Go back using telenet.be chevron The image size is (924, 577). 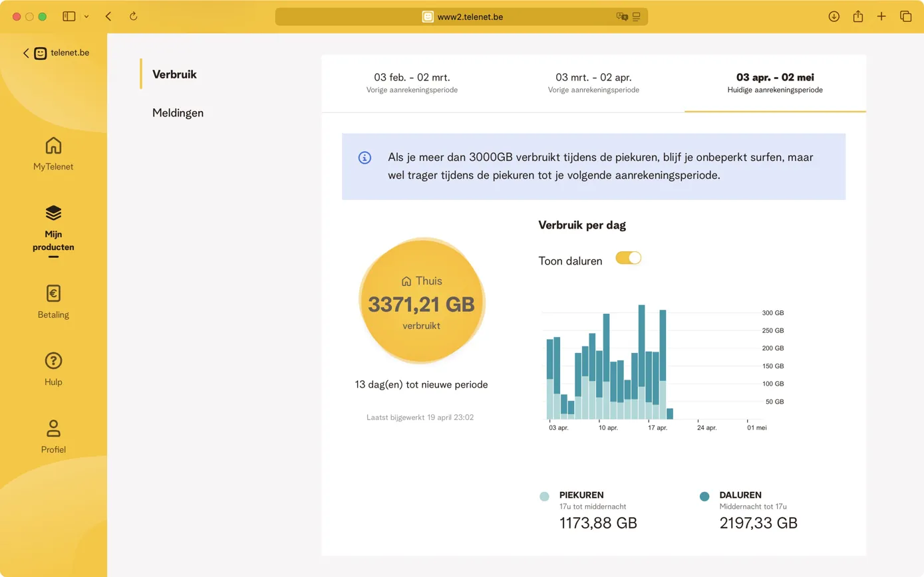26,53
